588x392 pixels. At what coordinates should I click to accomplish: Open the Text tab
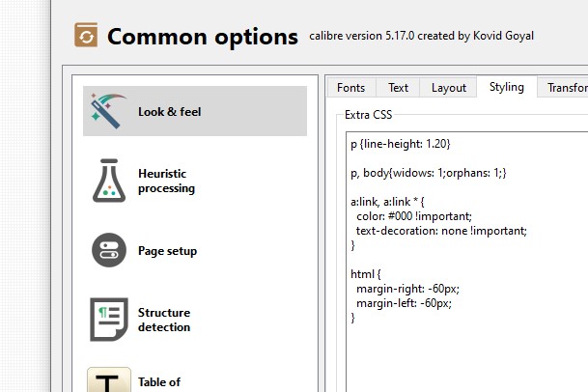[398, 88]
